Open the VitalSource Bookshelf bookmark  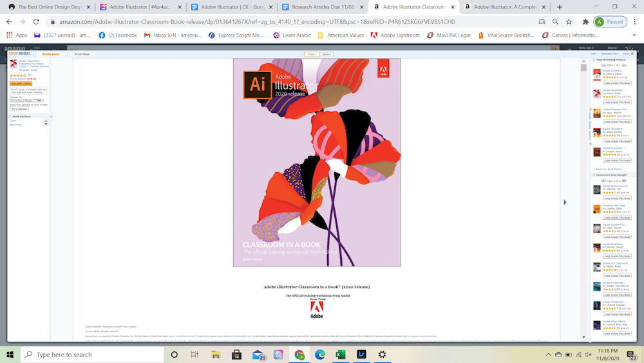(x=506, y=35)
